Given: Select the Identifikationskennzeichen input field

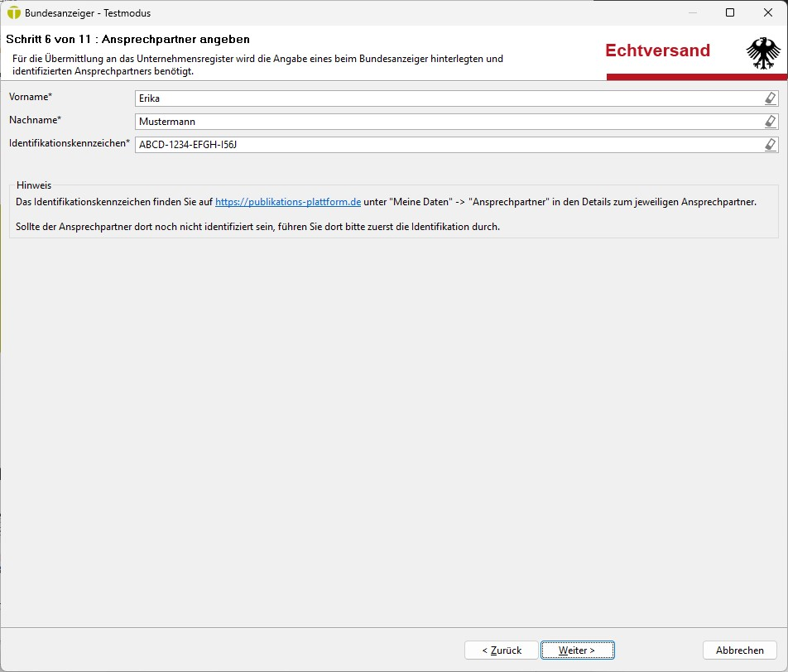Looking at the screenshot, I should pyautogui.click(x=447, y=145).
